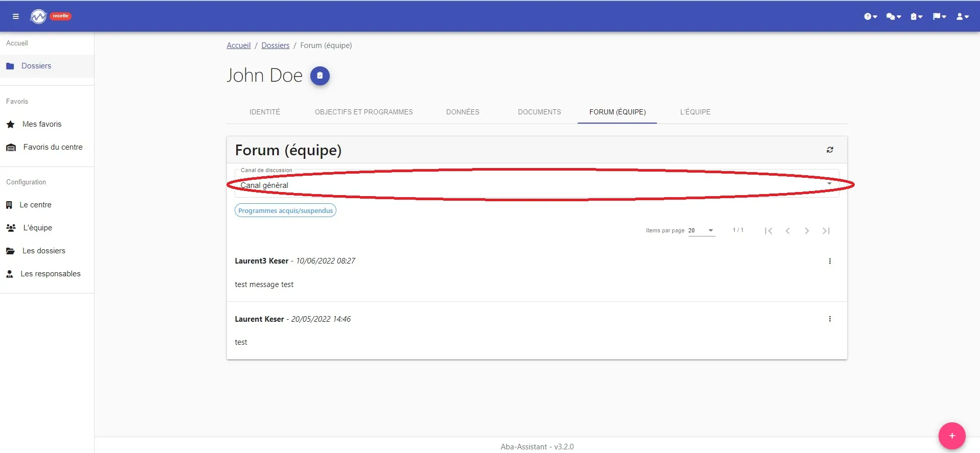
Task: Click the Accueil breadcrumb link
Action: pyautogui.click(x=239, y=45)
